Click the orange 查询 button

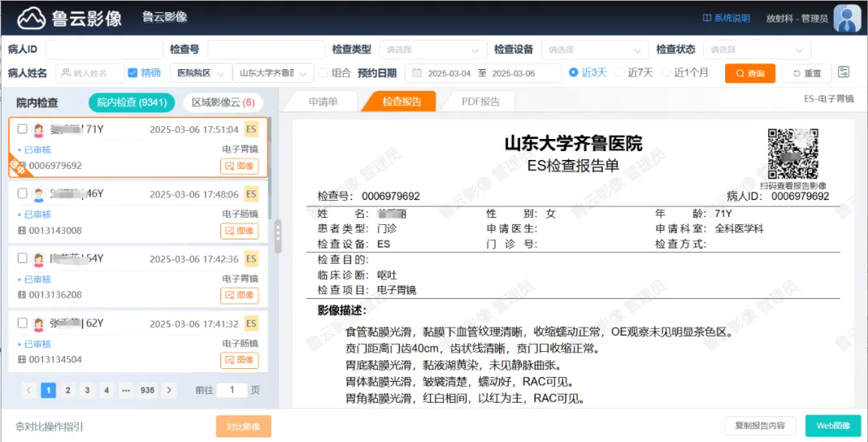tap(750, 73)
